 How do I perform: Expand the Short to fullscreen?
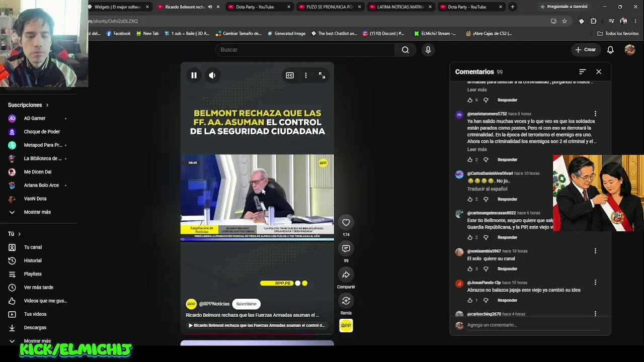pos(322,75)
